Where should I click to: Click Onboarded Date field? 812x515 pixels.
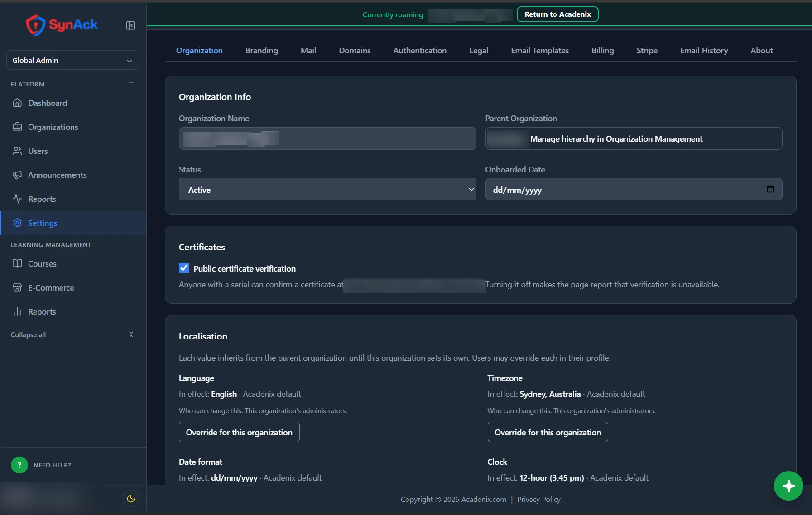(x=634, y=190)
